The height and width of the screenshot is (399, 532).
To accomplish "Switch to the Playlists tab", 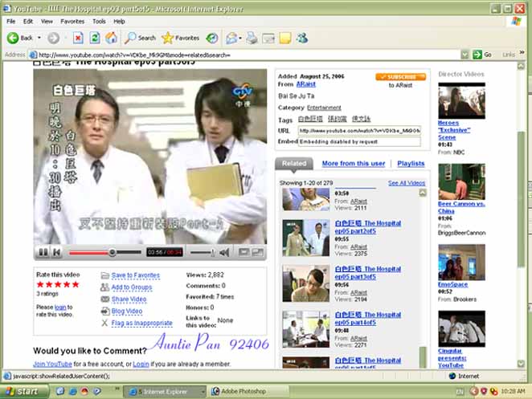I will click(411, 164).
